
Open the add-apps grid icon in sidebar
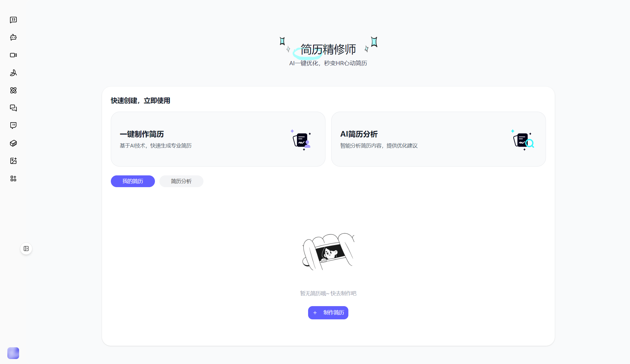[13, 178]
